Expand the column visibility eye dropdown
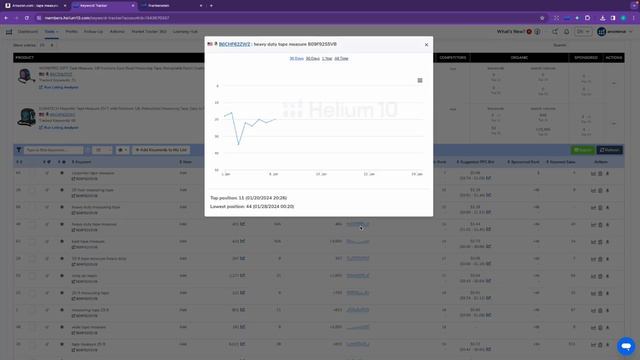640x360 pixels. pos(122,150)
